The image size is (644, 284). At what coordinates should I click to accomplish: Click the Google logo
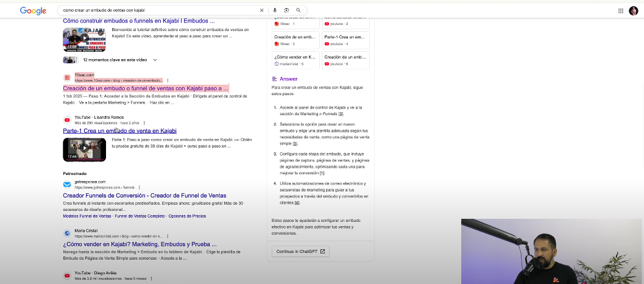33,10
